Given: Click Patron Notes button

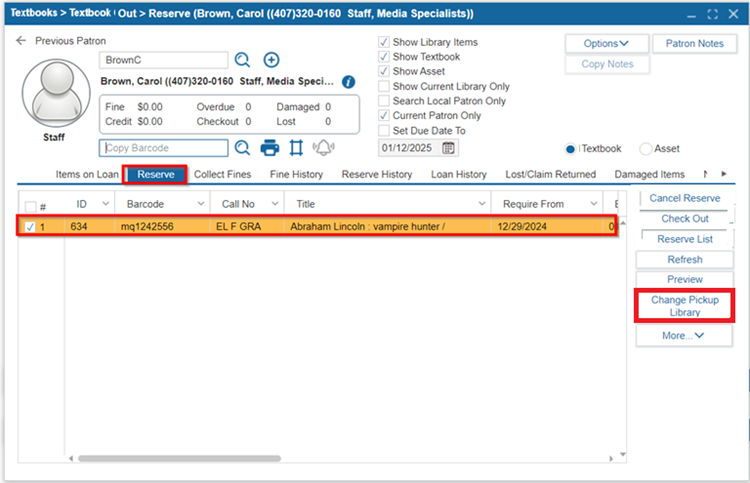Looking at the screenshot, I should coord(695,44).
